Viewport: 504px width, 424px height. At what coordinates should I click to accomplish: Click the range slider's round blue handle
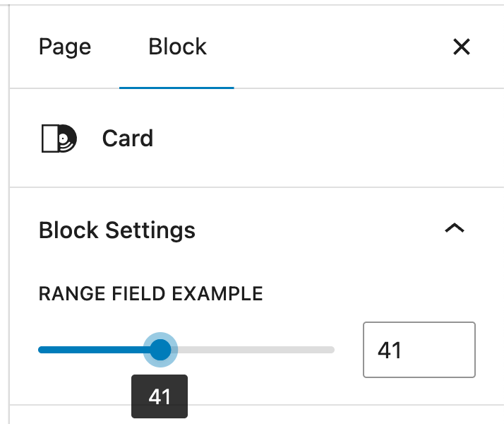[x=161, y=349]
